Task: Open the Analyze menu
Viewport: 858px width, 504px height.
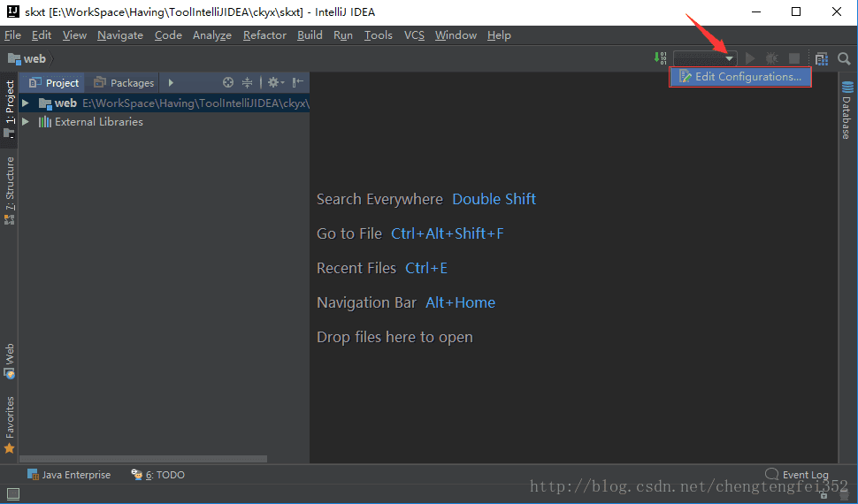Action: click(x=211, y=35)
